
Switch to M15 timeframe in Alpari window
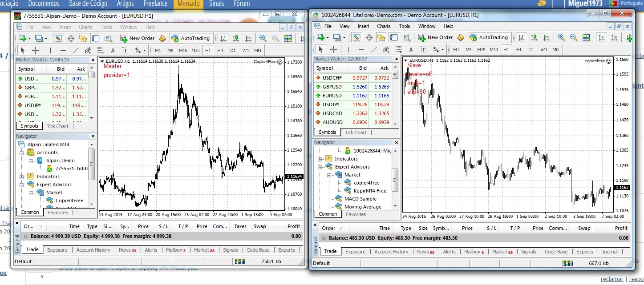[x=183, y=50]
